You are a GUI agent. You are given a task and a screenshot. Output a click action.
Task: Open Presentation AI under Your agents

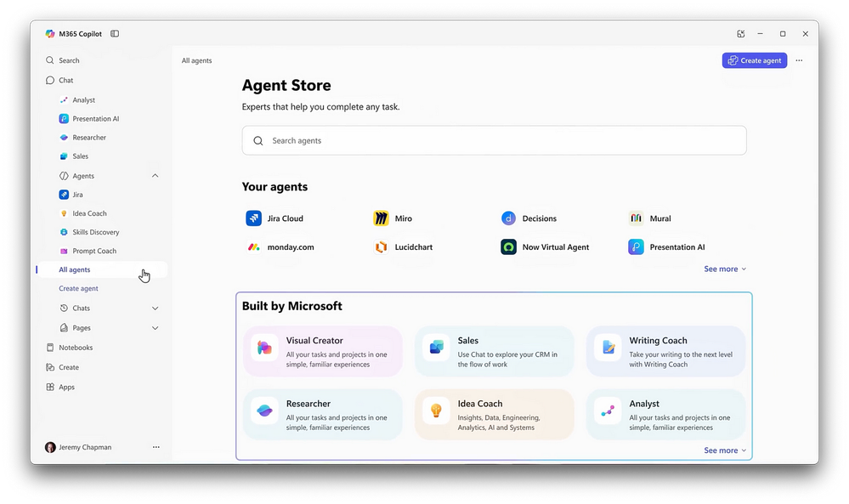666,246
